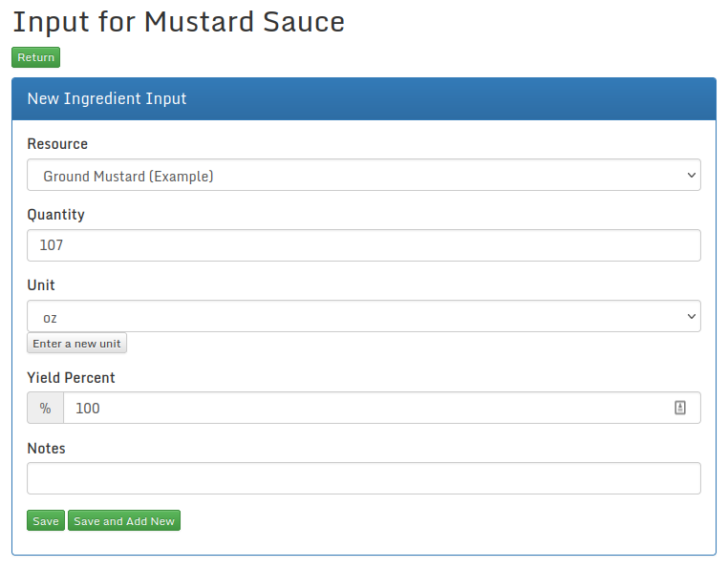The width and height of the screenshot is (728, 568).
Task: Click the Yield Percent label
Action: click(71, 378)
